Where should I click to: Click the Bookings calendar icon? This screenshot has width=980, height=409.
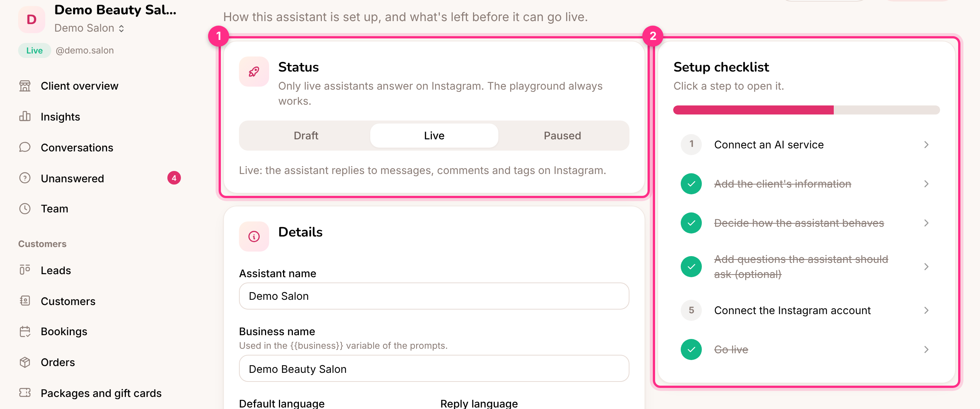tap(25, 331)
